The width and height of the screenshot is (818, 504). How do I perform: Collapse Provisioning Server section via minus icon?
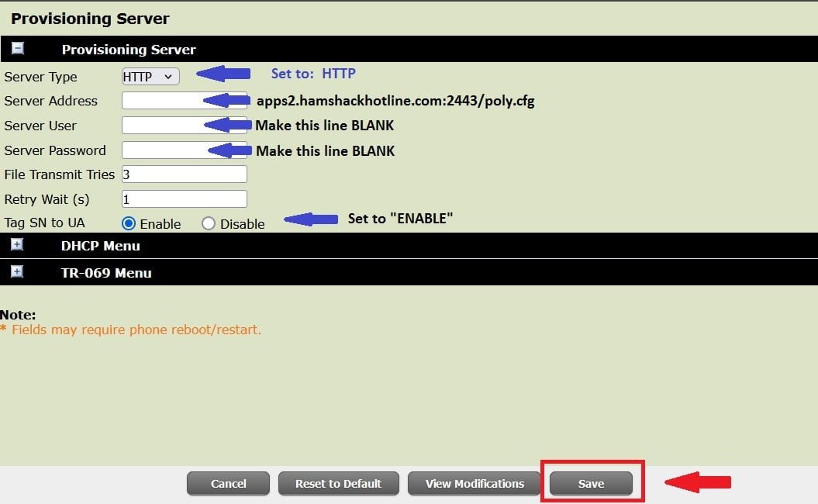tap(18, 49)
